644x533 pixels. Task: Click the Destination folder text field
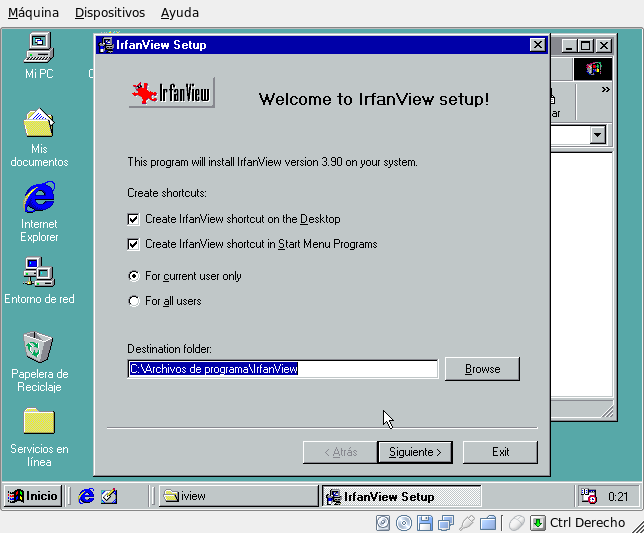point(283,369)
